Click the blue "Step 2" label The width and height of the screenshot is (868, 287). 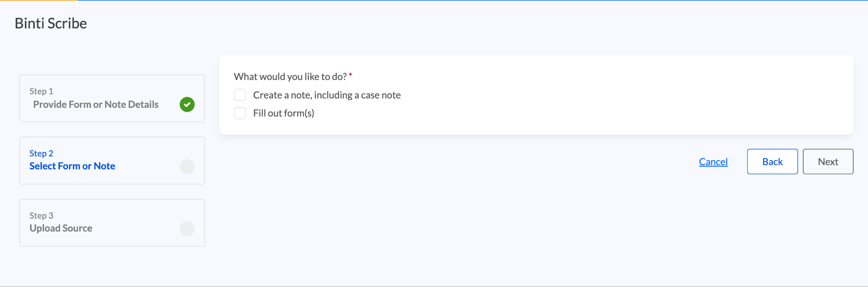[41, 153]
